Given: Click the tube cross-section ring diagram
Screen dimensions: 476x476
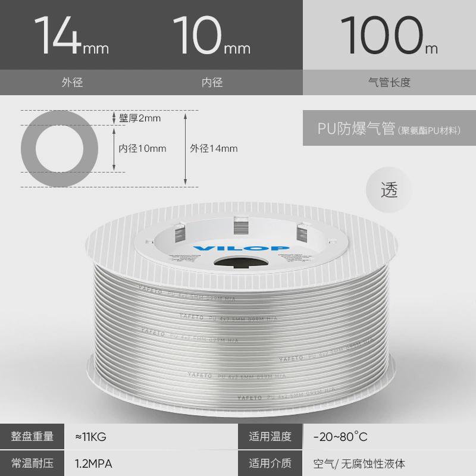Looking at the screenshot, I should [x=59, y=149].
